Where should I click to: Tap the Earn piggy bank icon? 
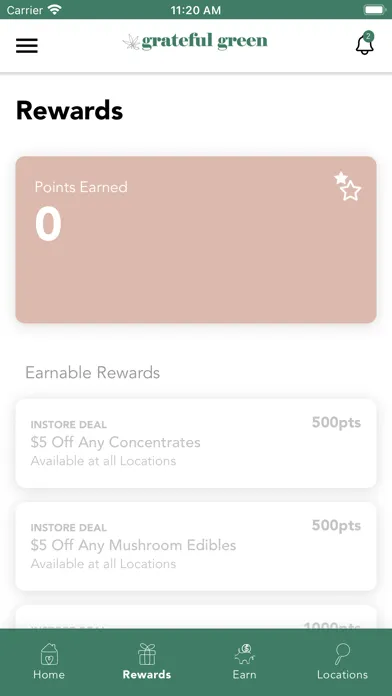245,654
